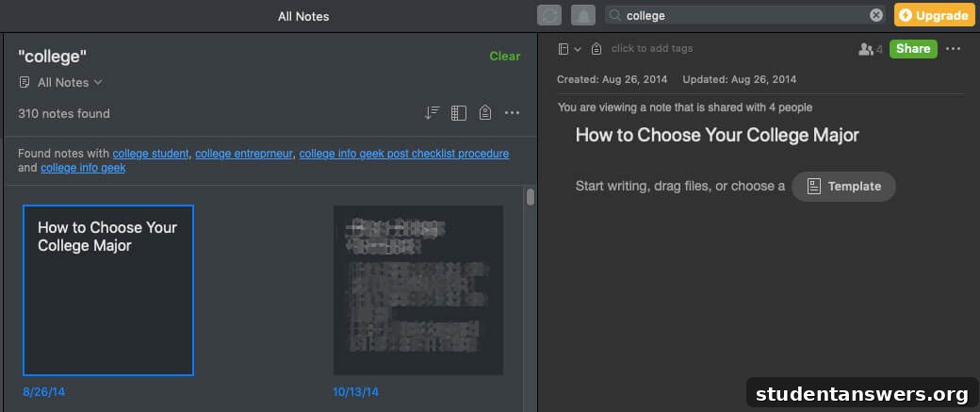Change note list view layout icon
980x412 pixels.
(459, 113)
